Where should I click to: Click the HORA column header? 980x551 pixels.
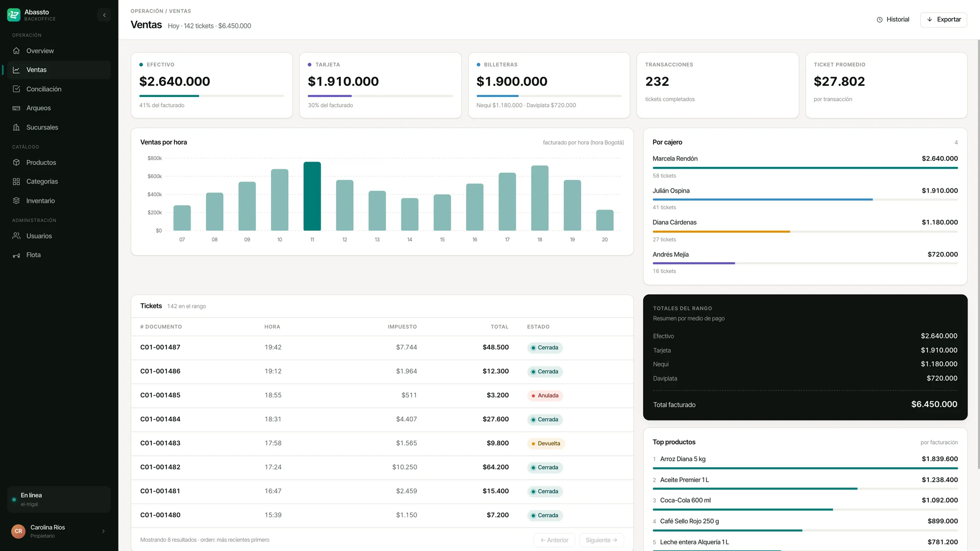tap(272, 327)
